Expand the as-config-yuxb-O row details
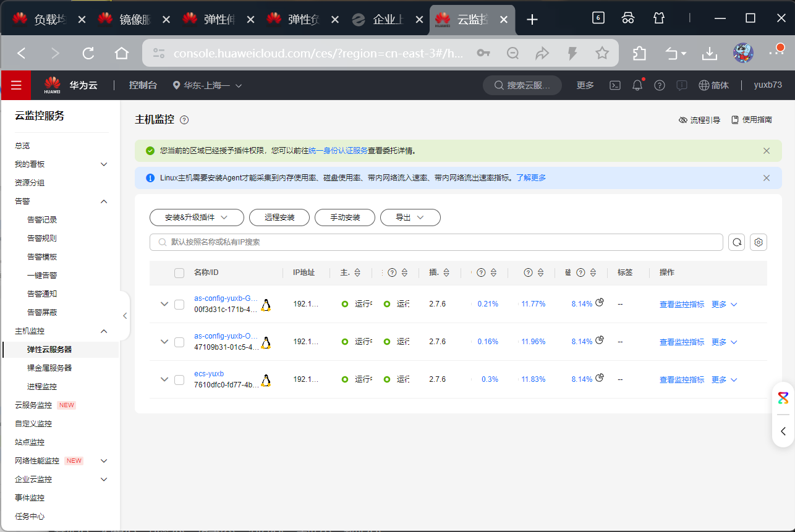This screenshot has width=795, height=532. click(164, 342)
